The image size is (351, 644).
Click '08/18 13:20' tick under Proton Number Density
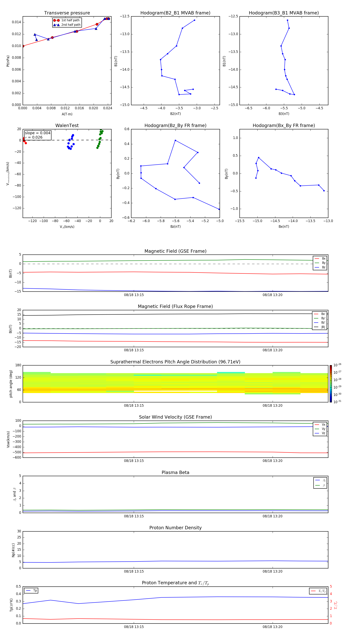click(273, 571)
